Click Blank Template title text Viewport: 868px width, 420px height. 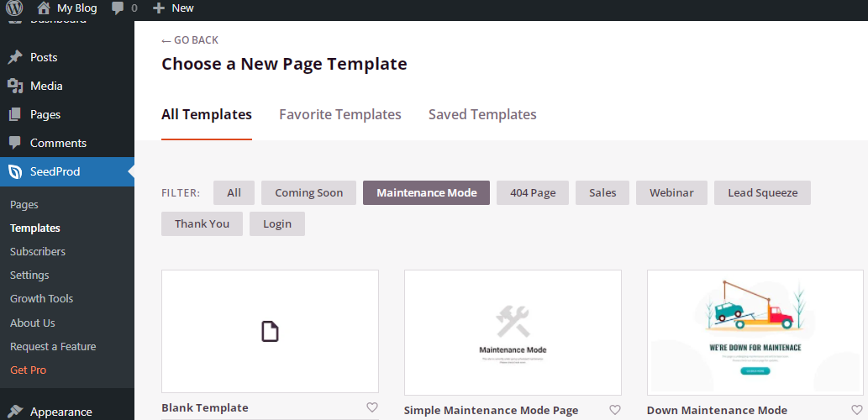tap(205, 408)
